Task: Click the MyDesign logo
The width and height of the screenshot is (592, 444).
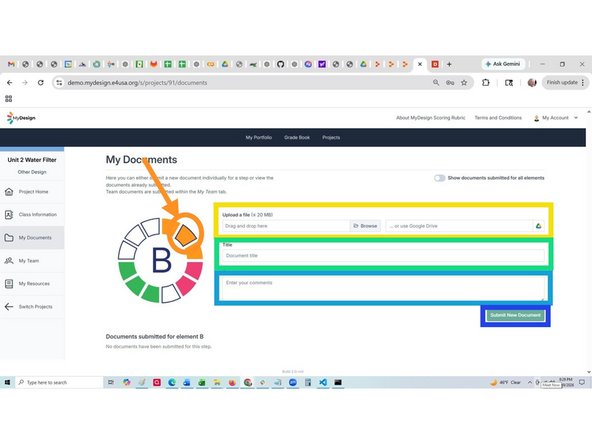Action: (21, 118)
